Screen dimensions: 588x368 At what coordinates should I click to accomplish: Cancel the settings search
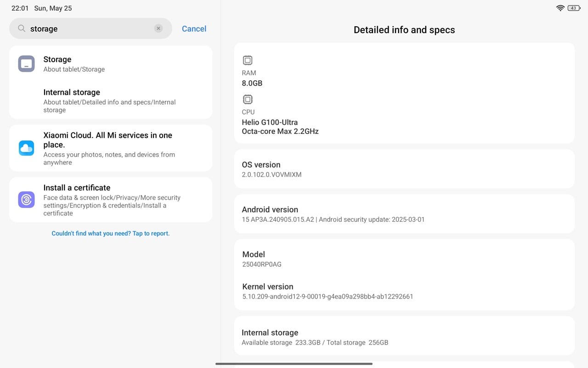194,29
